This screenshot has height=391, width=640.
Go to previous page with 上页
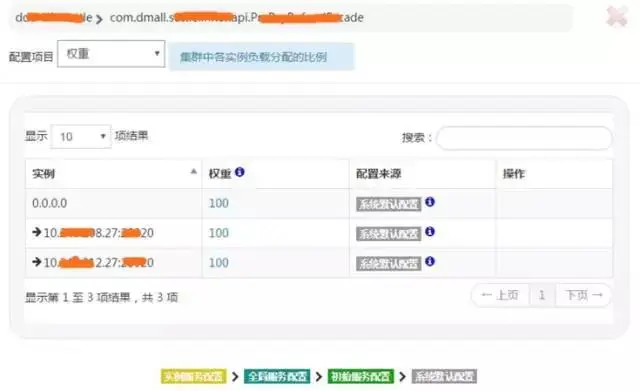pyautogui.click(x=500, y=295)
